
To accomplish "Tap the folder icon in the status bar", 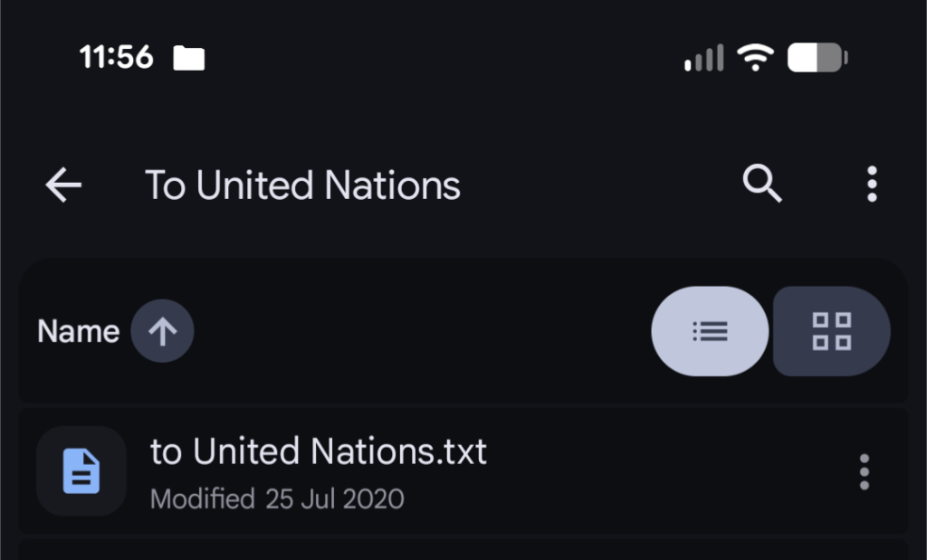I will pos(189,59).
